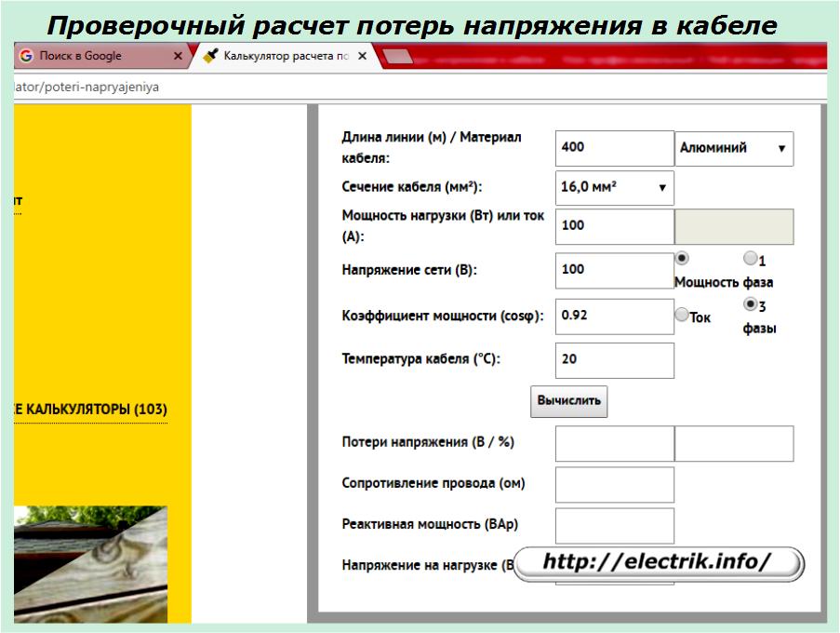Viewport: 840px width, 633px height.
Task: Click the Google favicon on first tab
Action: 25,56
